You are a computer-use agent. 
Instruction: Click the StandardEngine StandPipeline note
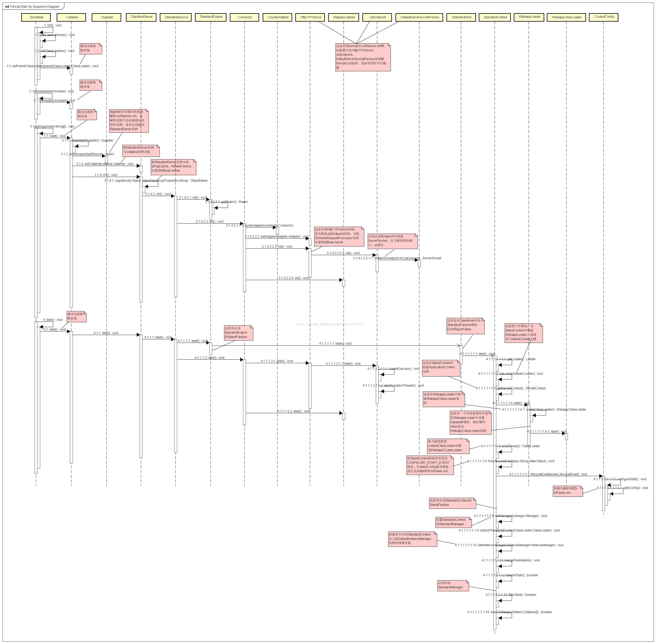[238, 333]
